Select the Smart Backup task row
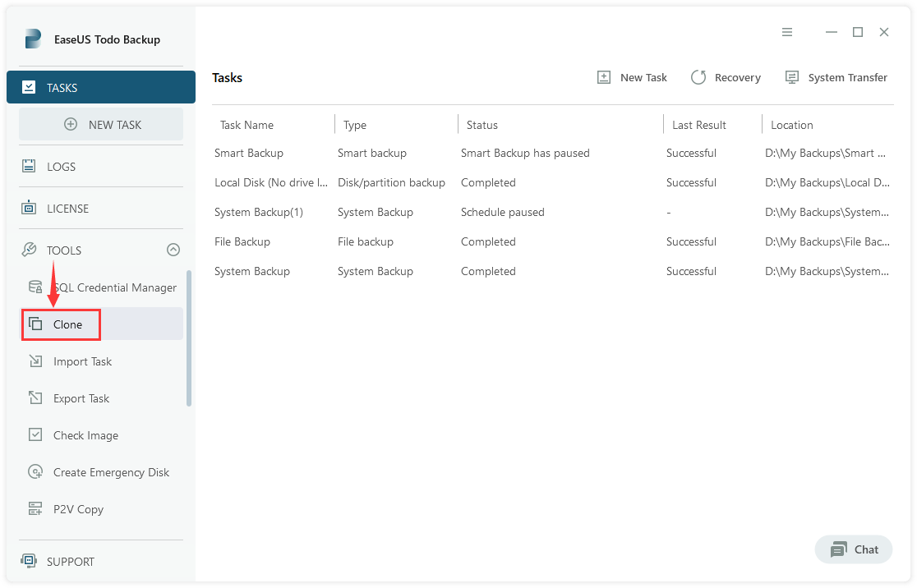Screen dimensions: 917x588 coord(249,153)
